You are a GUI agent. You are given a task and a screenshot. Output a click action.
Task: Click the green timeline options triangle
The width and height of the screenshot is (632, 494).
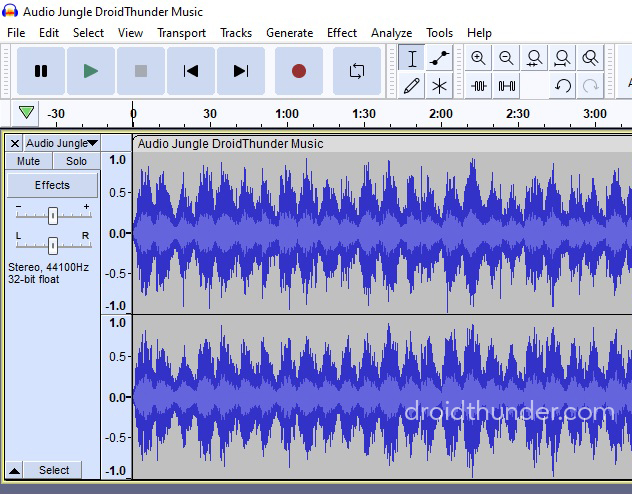click(x=26, y=112)
